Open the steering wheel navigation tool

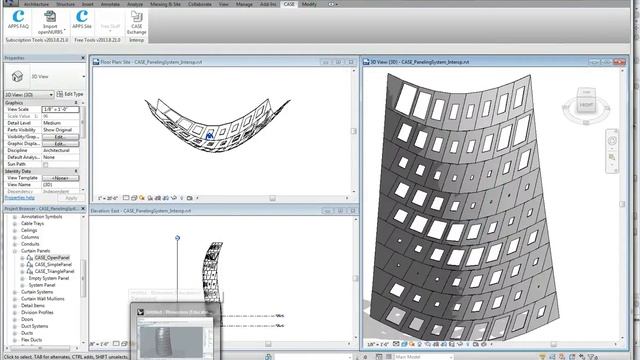point(612,141)
